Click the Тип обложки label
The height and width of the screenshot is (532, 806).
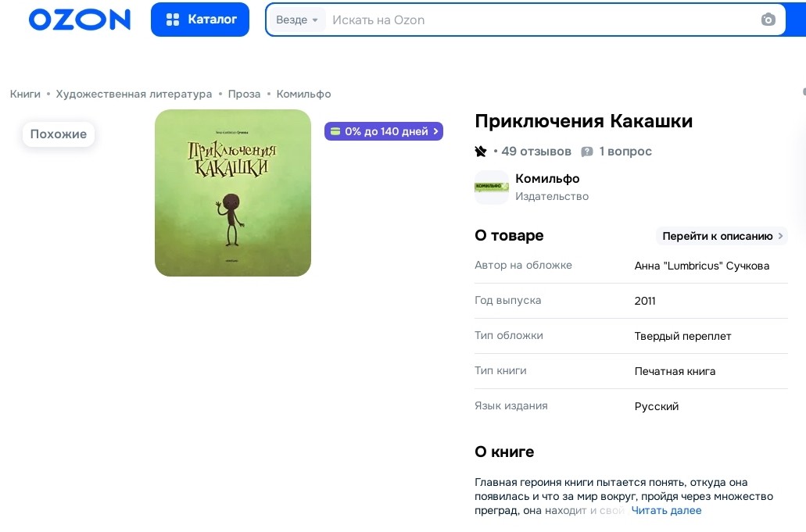(x=509, y=335)
